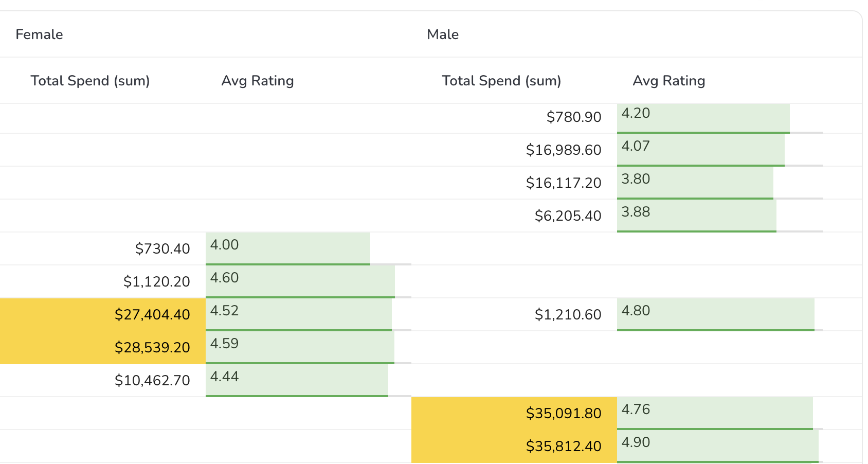Select the $6,205.40 spend cell
The height and width of the screenshot is (464, 868).
click(x=514, y=216)
